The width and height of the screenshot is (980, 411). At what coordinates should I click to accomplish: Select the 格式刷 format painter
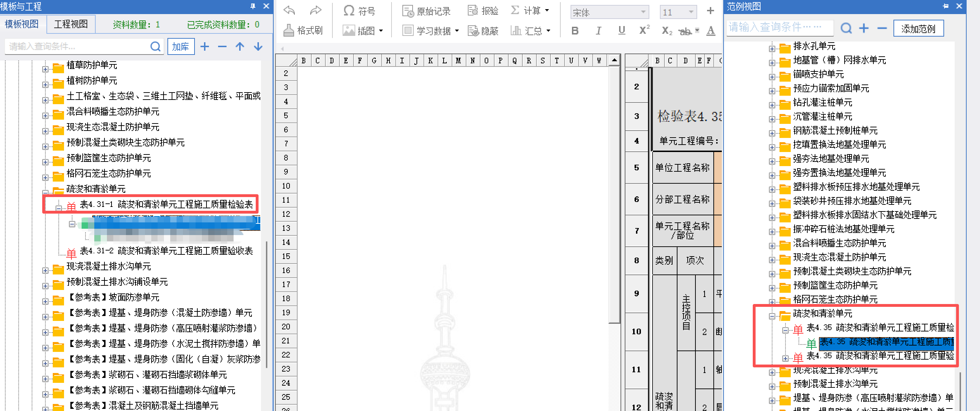click(303, 31)
